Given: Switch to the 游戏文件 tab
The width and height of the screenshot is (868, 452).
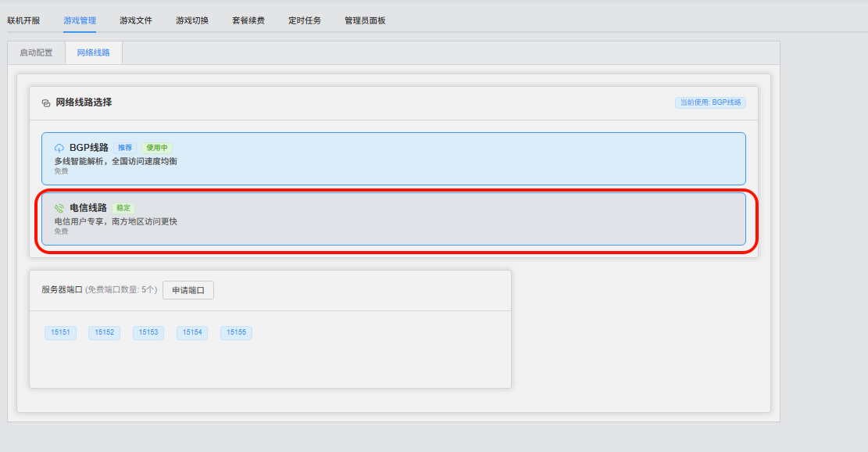Looking at the screenshot, I should [136, 20].
